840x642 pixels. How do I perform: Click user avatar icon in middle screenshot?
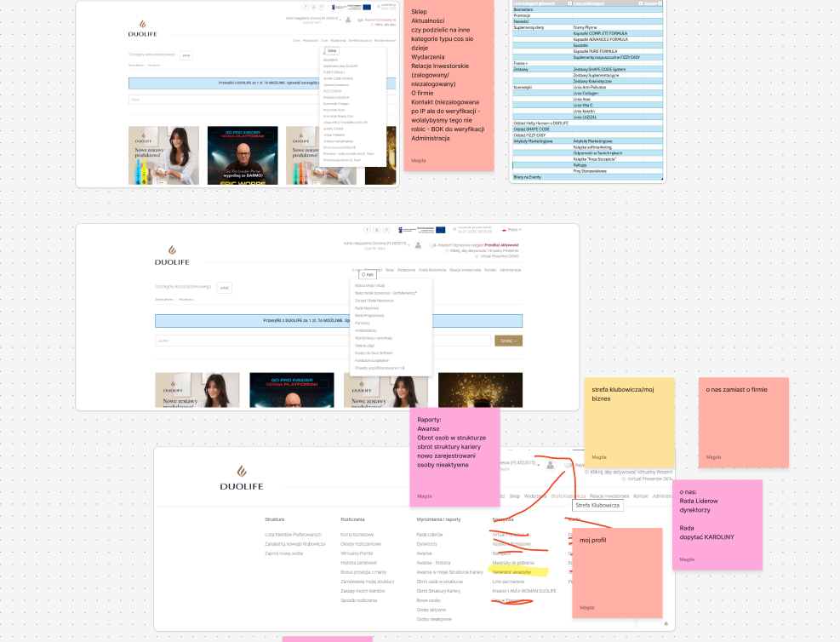pos(418,245)
